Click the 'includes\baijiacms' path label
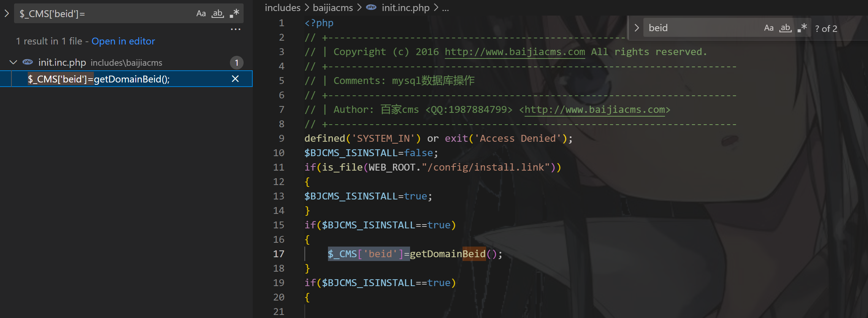868x318 pixels. [126, 63]
